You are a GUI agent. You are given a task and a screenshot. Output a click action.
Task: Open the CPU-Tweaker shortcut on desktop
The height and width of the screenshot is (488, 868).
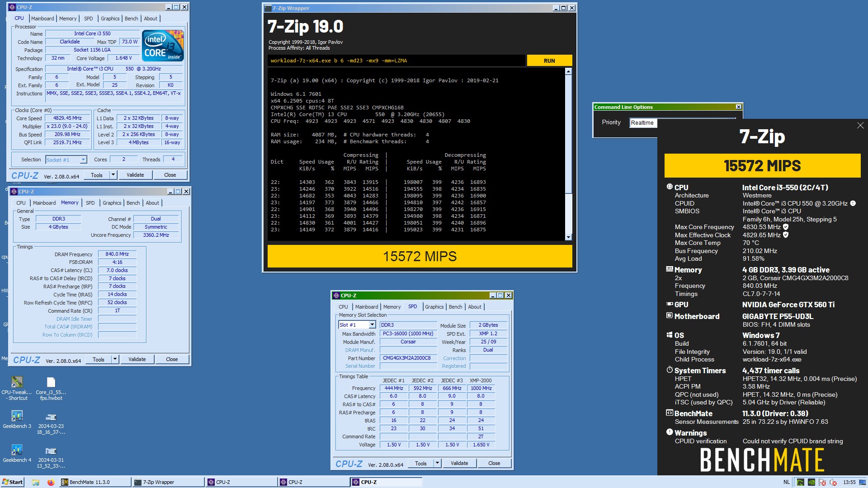[x=17, y=388]
